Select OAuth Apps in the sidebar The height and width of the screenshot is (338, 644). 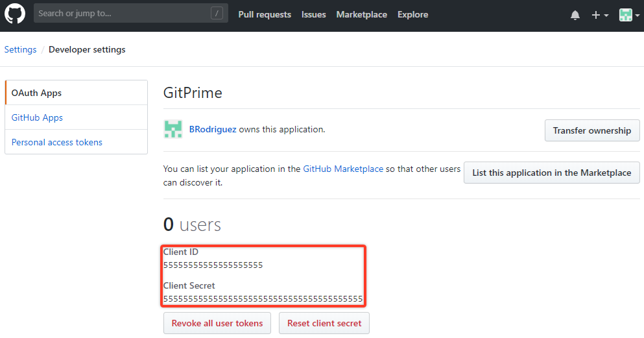(77, 93)
